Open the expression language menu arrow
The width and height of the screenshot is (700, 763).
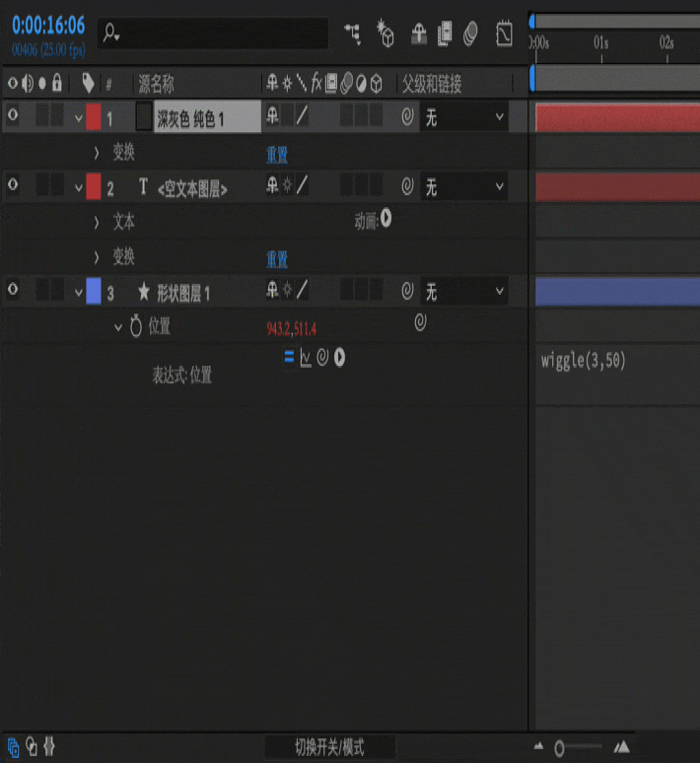(x=339, y=358)
